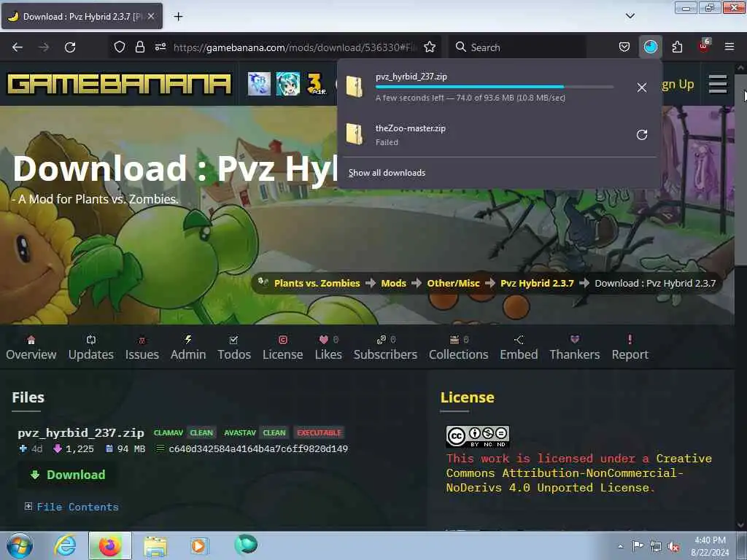Open the uBlock extension icon with badge

point(704,46)
